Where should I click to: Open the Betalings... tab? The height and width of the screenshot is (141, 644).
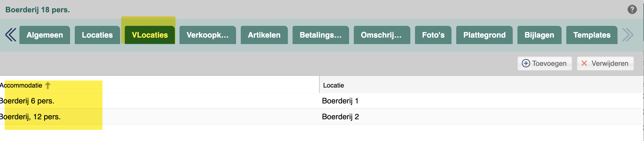321,35
